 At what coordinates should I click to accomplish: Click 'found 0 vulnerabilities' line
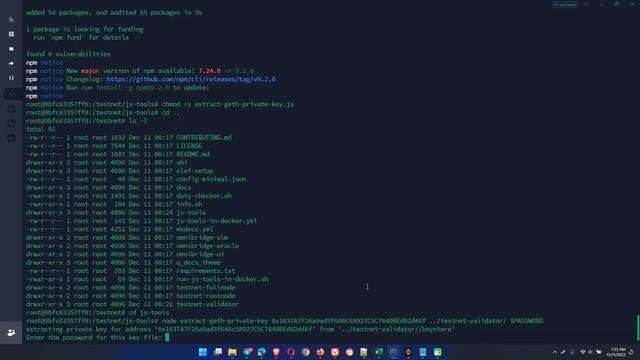(68, 54)
